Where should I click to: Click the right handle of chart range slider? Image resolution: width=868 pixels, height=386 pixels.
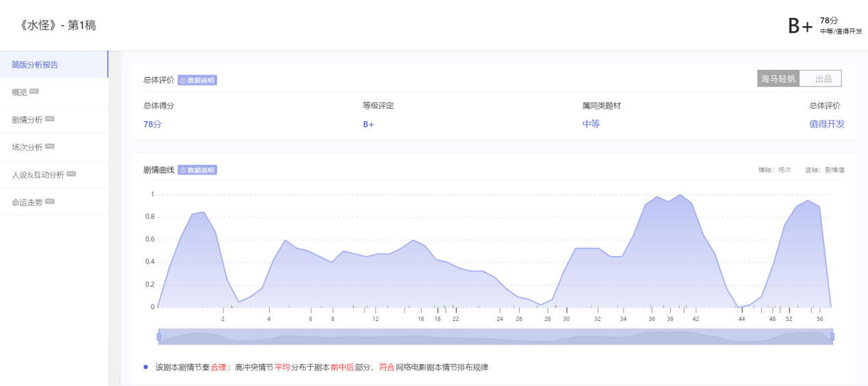coord(832,336)
